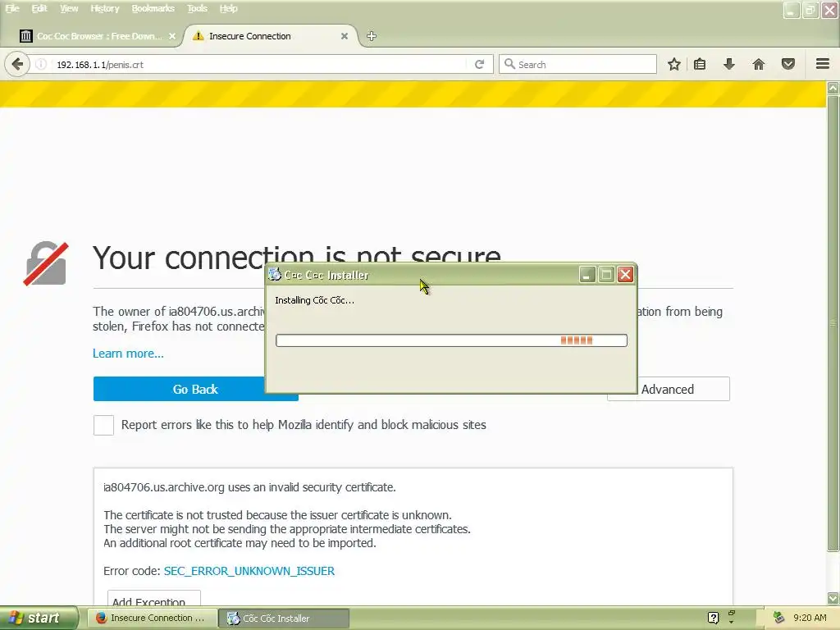
Task: Bookmark this page with the star icon
Action: [x=674, y=64]
